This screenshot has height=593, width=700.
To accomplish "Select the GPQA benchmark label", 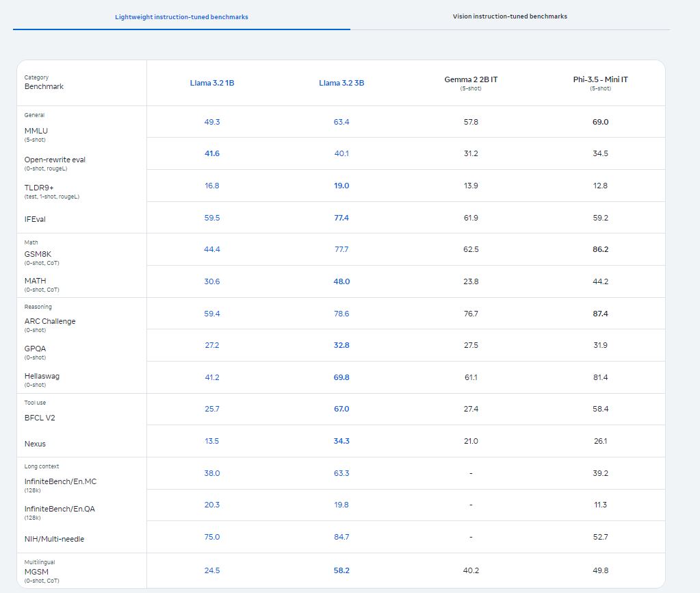I will pos(36,349).
